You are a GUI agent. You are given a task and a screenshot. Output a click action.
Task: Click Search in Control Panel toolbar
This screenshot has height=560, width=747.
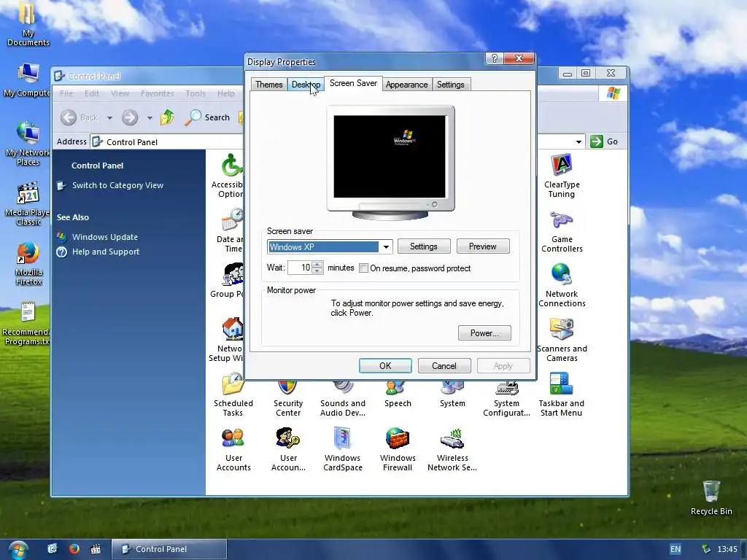tap(207, 117)
